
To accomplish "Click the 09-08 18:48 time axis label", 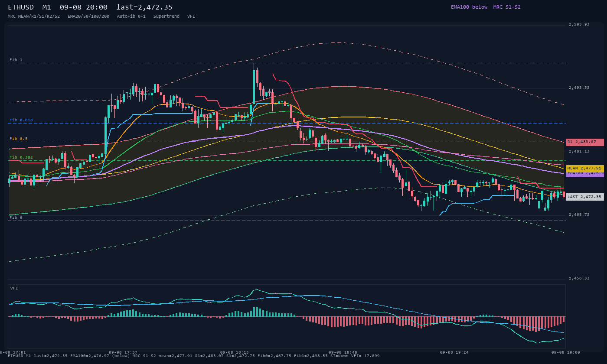I will pyautogui.click(x=343, y=352).
